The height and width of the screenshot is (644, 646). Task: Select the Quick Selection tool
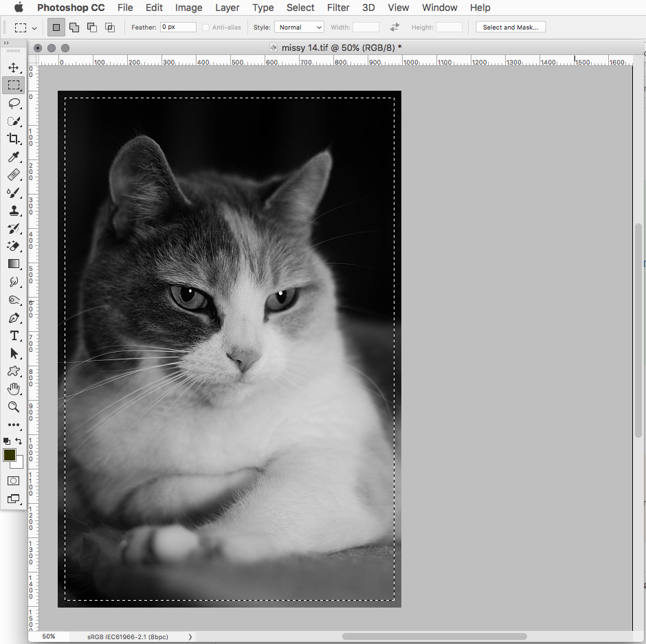tap(14, 121)
